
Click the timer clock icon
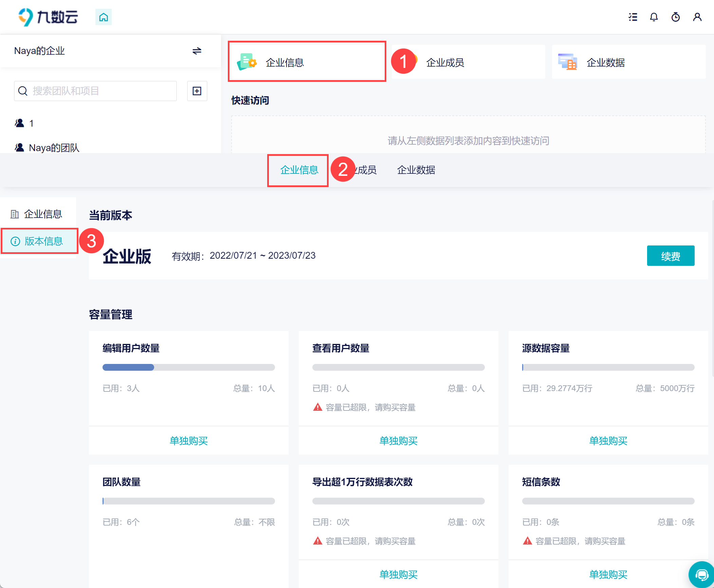(675, 17)
